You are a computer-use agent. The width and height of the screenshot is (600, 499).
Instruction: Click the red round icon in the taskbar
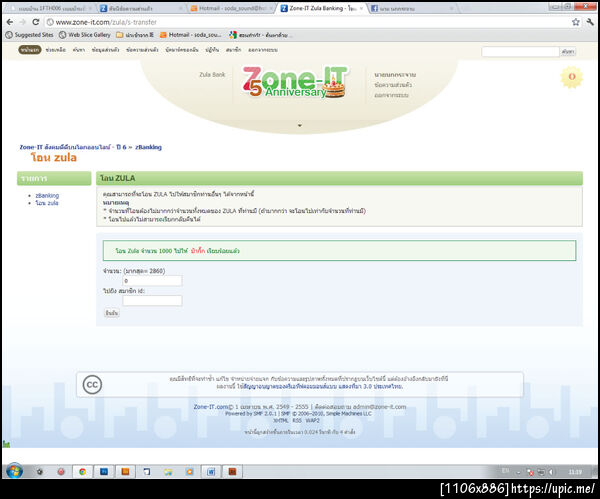tap(61, 472)
